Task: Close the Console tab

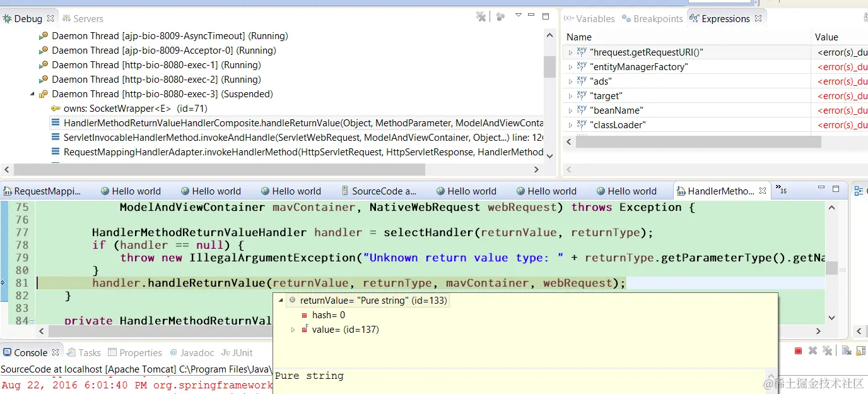Action: 56,352
